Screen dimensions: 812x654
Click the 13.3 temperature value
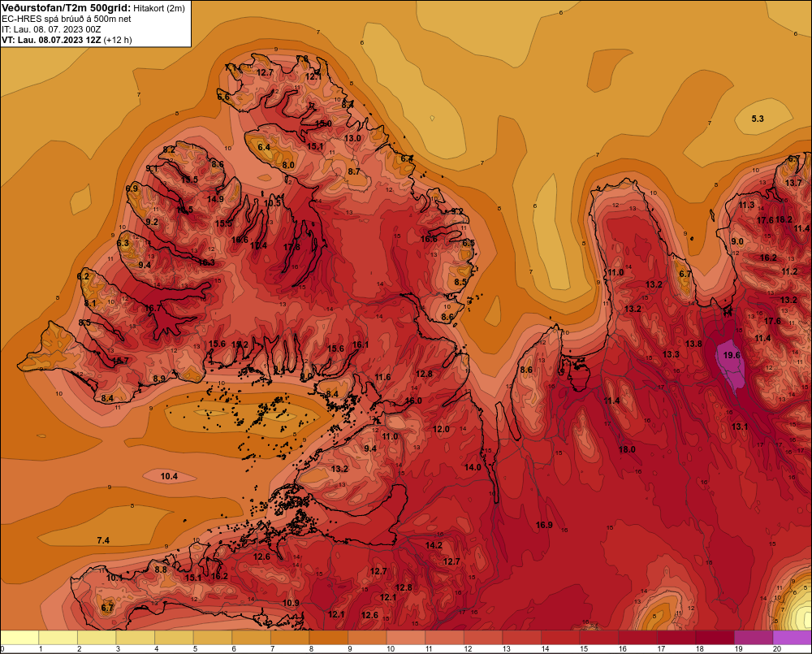[672, 354]
